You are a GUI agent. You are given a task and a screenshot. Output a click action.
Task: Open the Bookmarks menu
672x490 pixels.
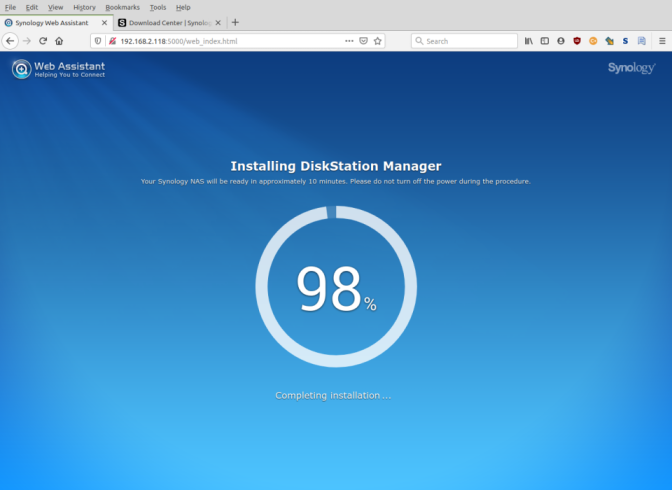123,7
